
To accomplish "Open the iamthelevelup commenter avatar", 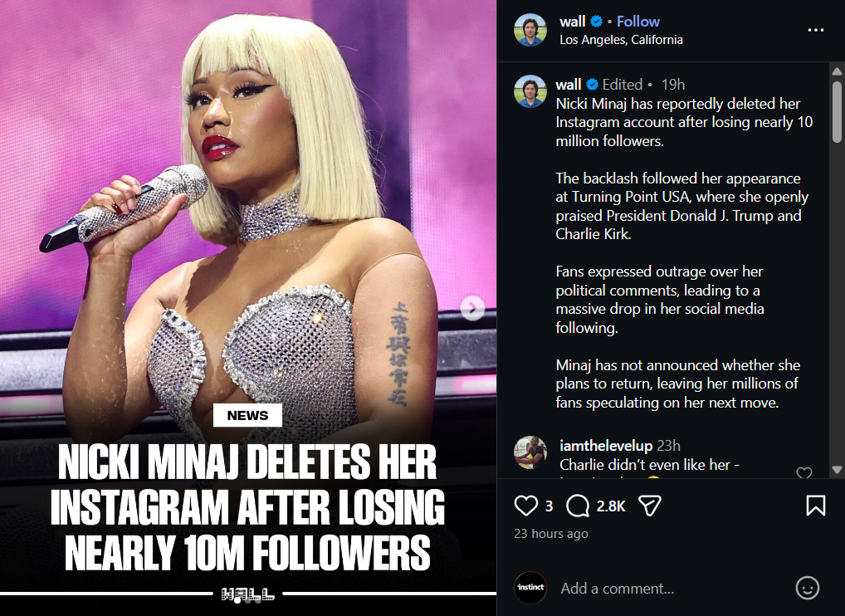I will [x=530, y=452].
